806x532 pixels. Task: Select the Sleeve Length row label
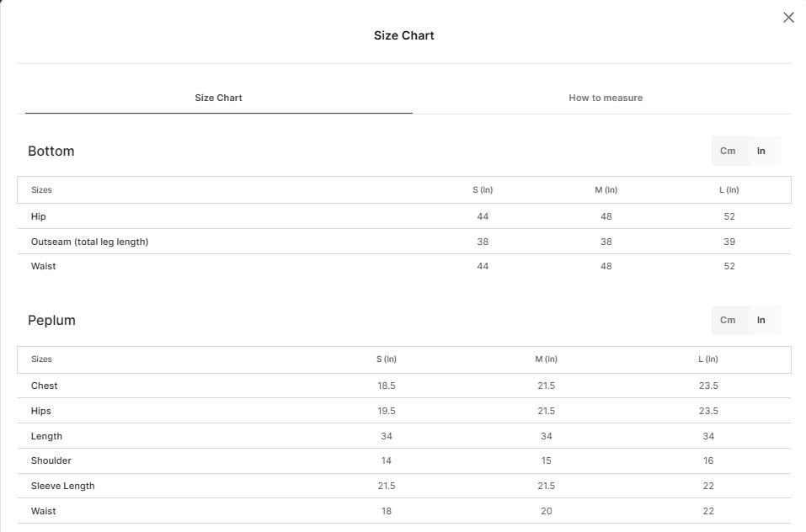[62, 486]
